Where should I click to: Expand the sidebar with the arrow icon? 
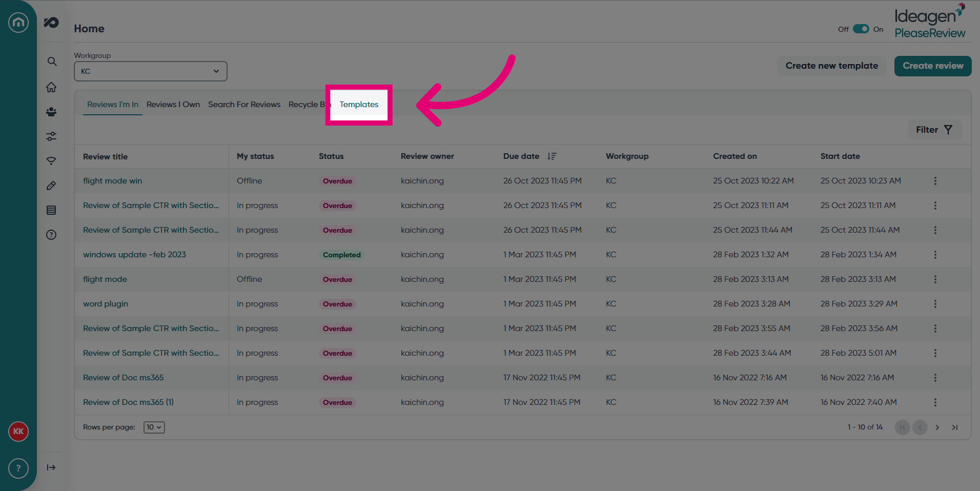(51, 467)
